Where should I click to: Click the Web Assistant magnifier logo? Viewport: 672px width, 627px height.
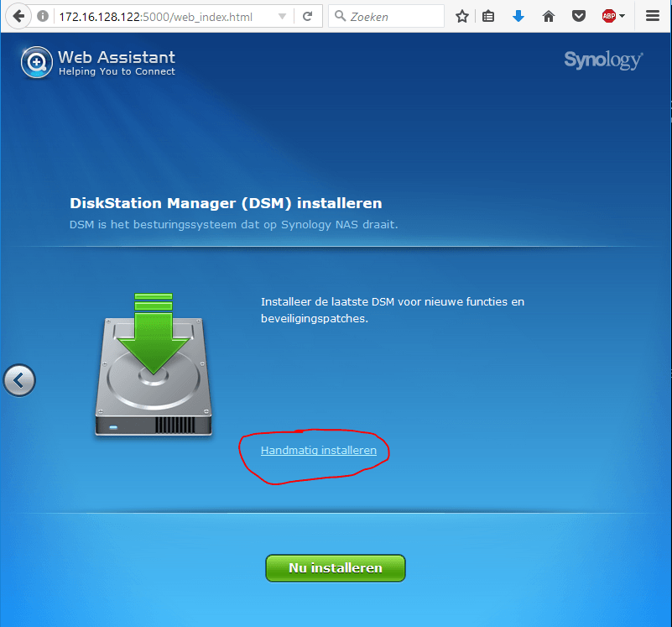(x=37, y=62)
